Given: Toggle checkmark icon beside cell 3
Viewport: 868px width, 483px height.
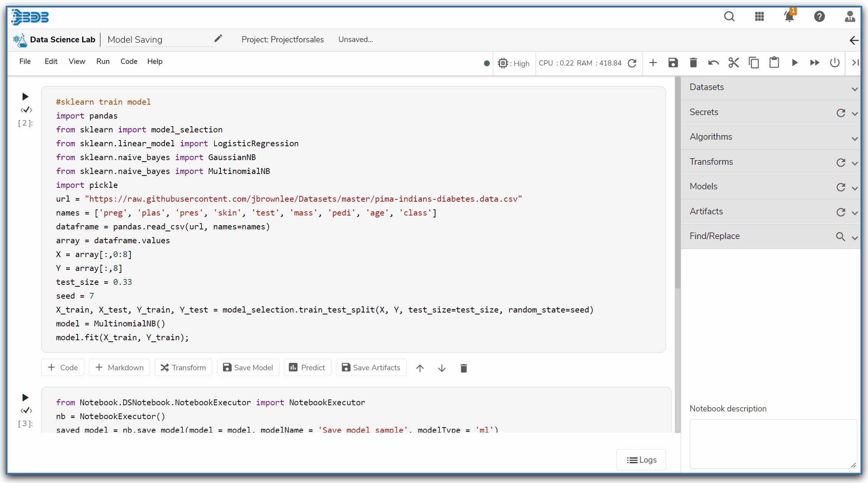Looking at the screenshot, I should pos(26,411).
